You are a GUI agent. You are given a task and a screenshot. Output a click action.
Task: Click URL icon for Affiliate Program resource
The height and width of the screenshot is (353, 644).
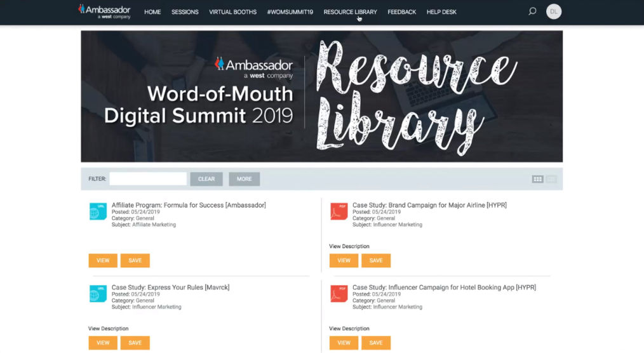pos(98,211)
